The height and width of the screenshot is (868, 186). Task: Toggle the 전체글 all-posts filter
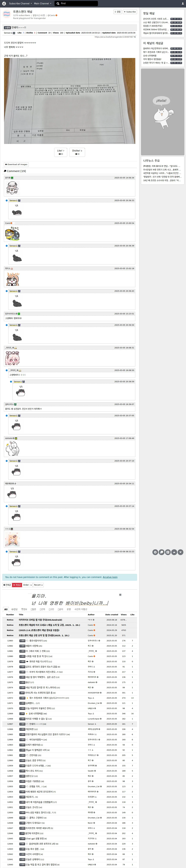(7, 585)
